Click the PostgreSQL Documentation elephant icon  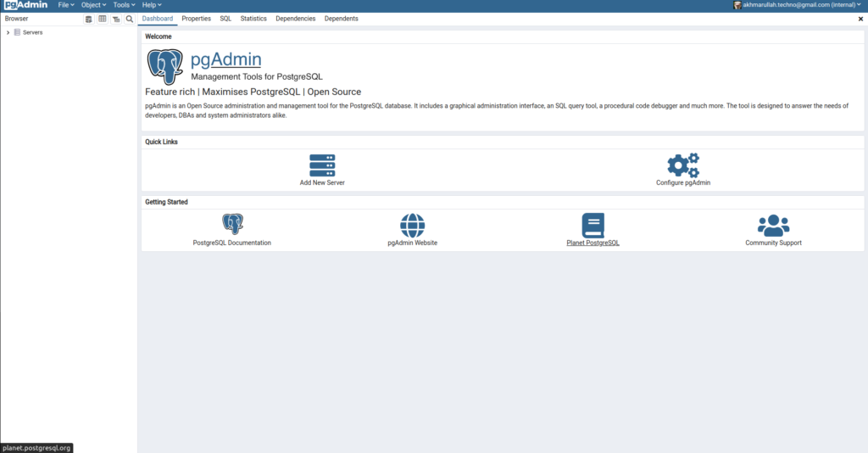pos(232,224)
